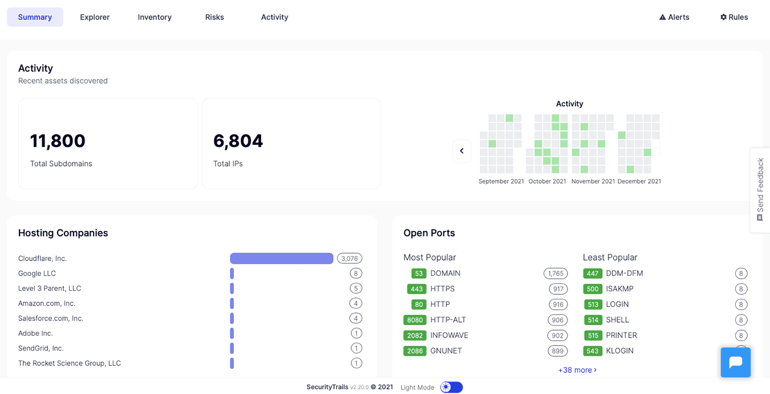Image resolution: width=770 pixels, height=394 pixels.
Task: Open Alerts with the warning icon
Action: [674, 17]
